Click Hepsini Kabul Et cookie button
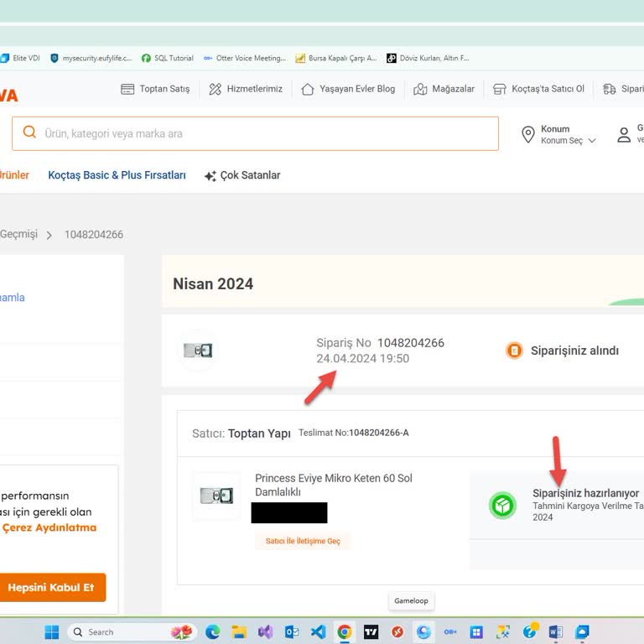 coord(51,587)
